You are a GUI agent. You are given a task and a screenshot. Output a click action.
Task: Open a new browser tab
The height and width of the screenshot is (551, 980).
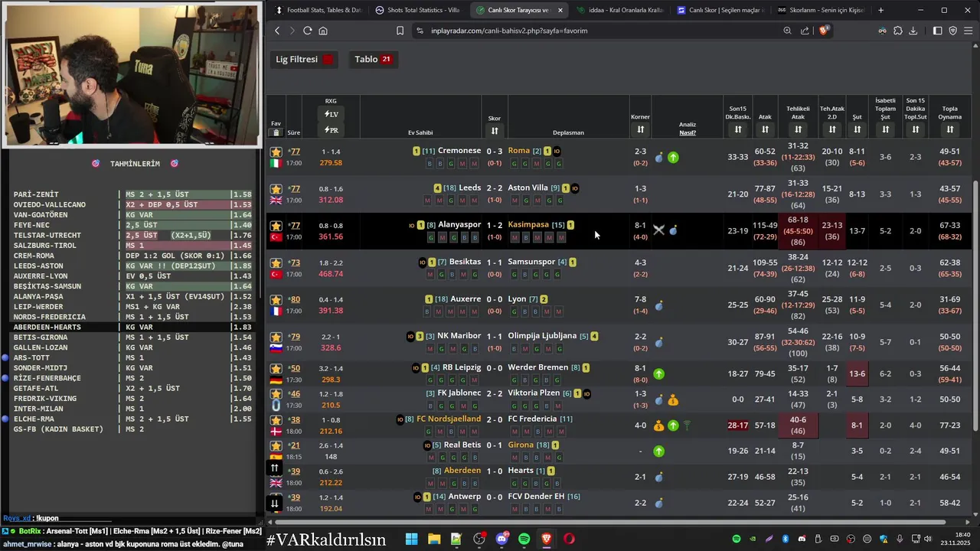[x=881, y=10]
